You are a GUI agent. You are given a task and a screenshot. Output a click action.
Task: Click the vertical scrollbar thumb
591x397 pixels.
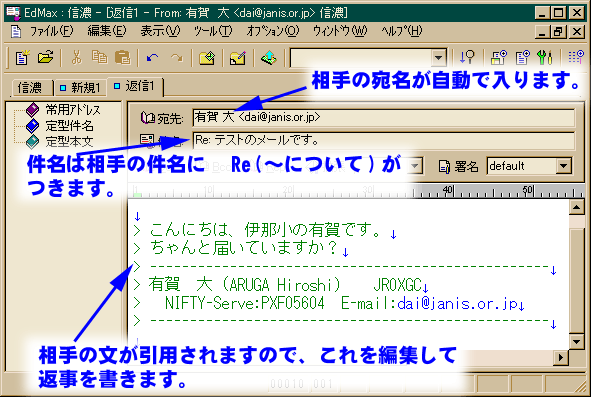(577, 280)
